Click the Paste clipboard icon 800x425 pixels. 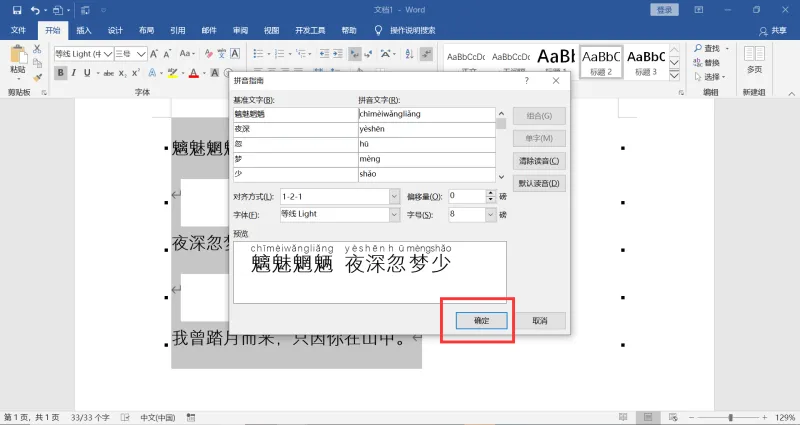(x=18, y=55)
